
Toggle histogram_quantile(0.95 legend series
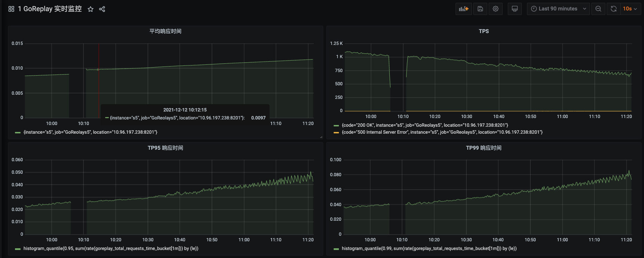111,249
